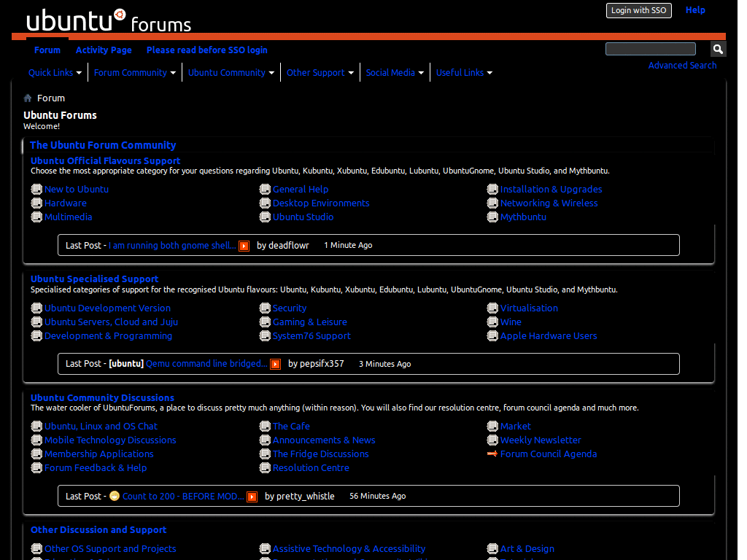Select the Forum tab
Viewport: 747px width, 560px height.
coord(47,50)
